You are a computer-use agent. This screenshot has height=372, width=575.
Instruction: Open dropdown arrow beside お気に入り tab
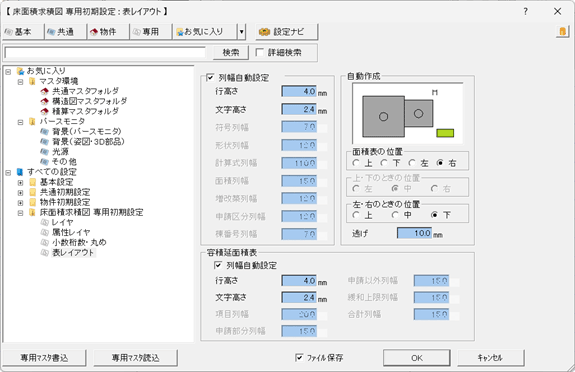[241, 32]
